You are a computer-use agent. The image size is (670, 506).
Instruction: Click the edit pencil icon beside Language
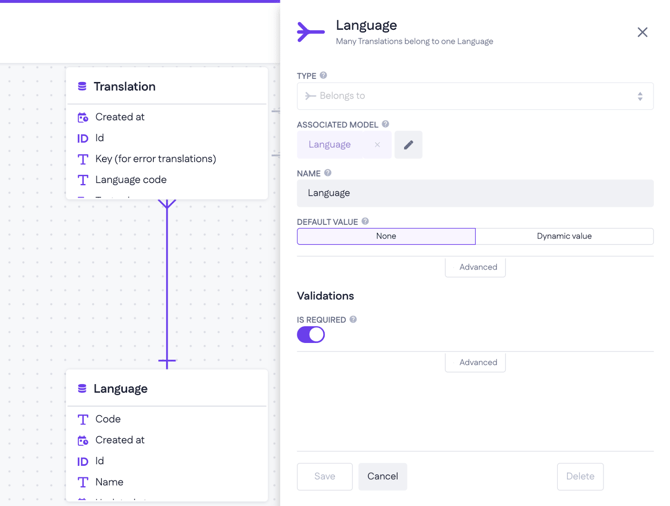pos(408,145)
